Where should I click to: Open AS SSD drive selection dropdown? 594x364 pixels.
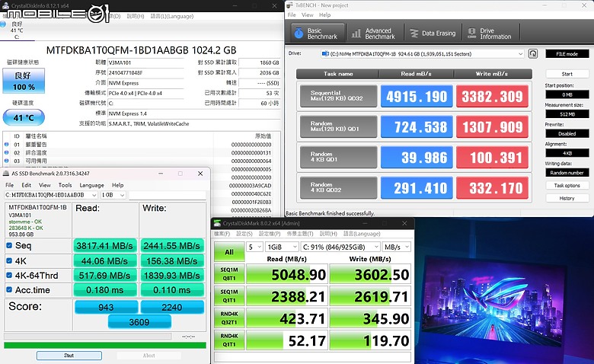pyautogui.click(x=51, y=195)
